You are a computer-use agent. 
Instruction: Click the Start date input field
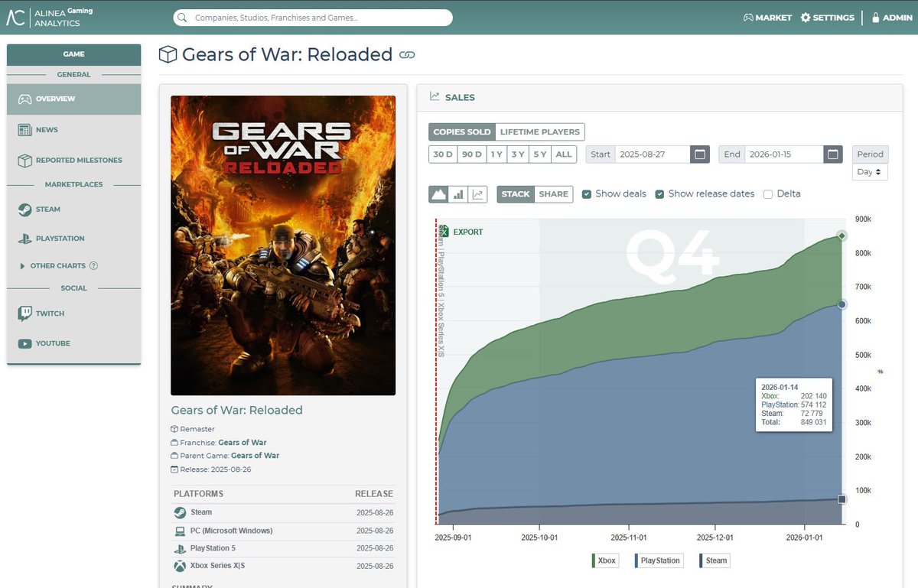tap(653, 154)
